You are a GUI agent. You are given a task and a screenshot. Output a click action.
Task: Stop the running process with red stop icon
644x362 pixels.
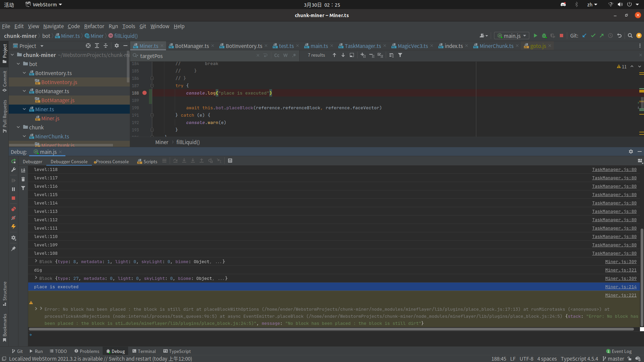click(x=561, y=36)
